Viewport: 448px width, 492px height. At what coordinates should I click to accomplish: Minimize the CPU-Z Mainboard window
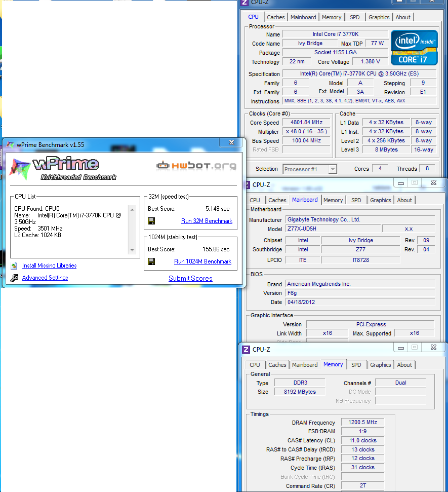pyautogui.click(x=400, y=182)
